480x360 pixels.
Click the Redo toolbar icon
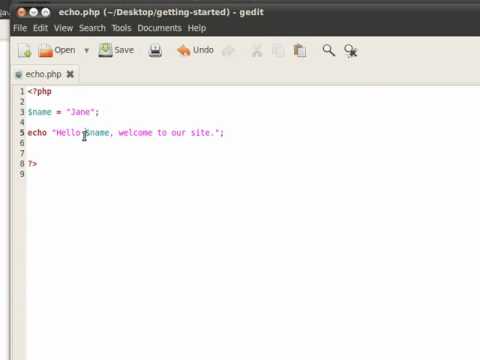click(228, 51)
